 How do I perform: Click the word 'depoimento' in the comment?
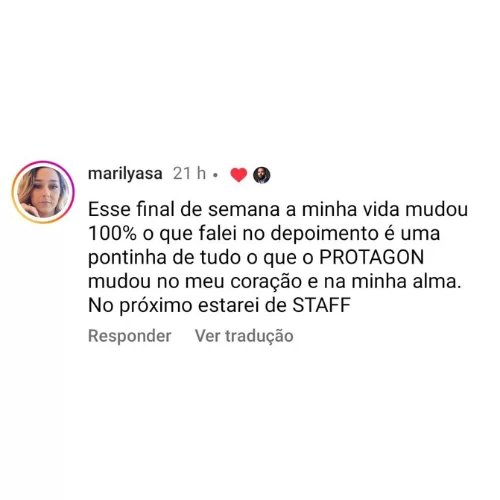pyautogui.click(x=324, y=233)
